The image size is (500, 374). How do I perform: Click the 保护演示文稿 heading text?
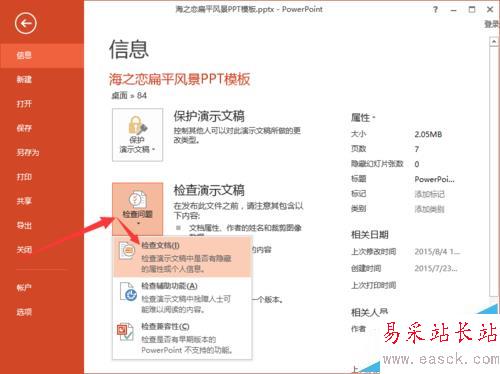209,116
